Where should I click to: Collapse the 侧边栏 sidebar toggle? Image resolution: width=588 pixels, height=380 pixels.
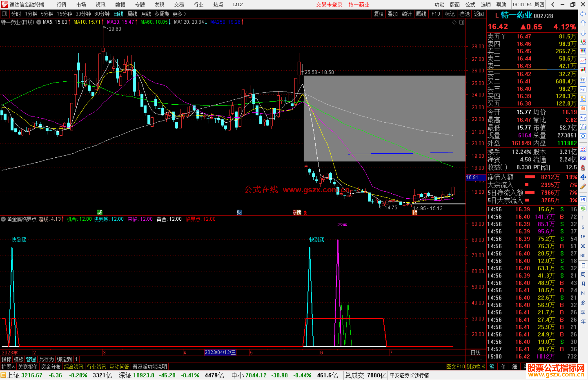(x=475, y=367)
